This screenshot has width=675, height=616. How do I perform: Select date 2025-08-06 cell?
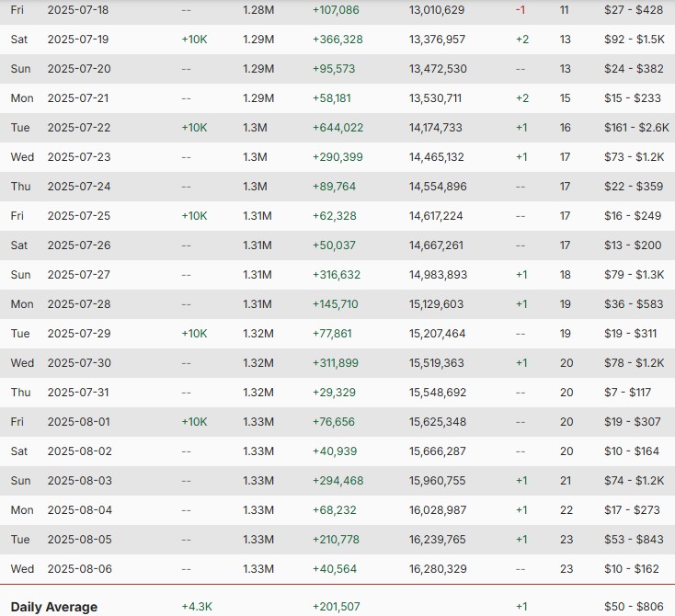[x=79, y=568]
